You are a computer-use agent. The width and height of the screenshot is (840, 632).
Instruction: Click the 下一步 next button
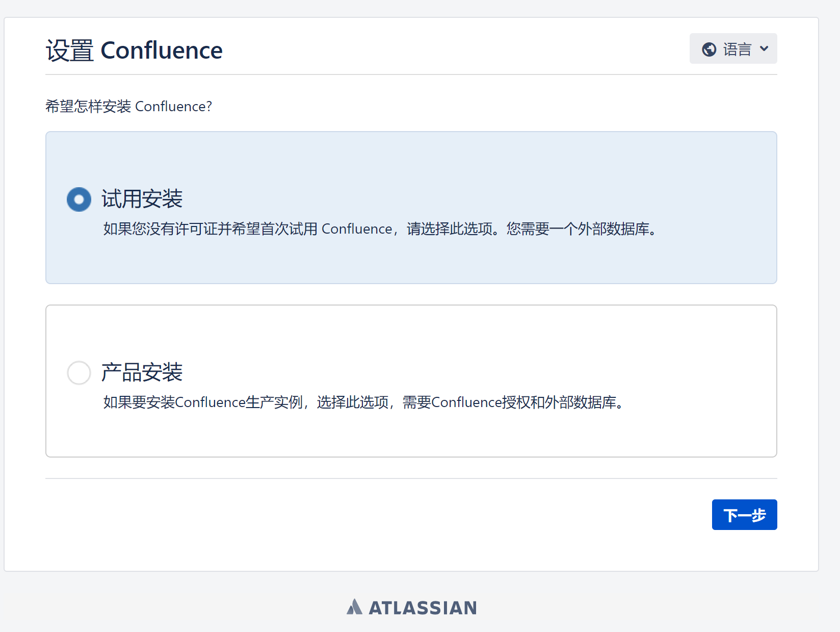tap(744, 515)
